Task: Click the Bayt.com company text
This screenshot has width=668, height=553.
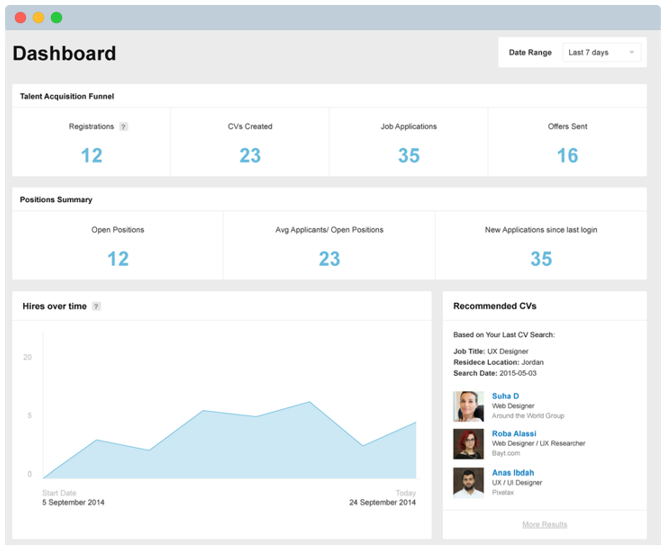Action: [x=506, y=453]
